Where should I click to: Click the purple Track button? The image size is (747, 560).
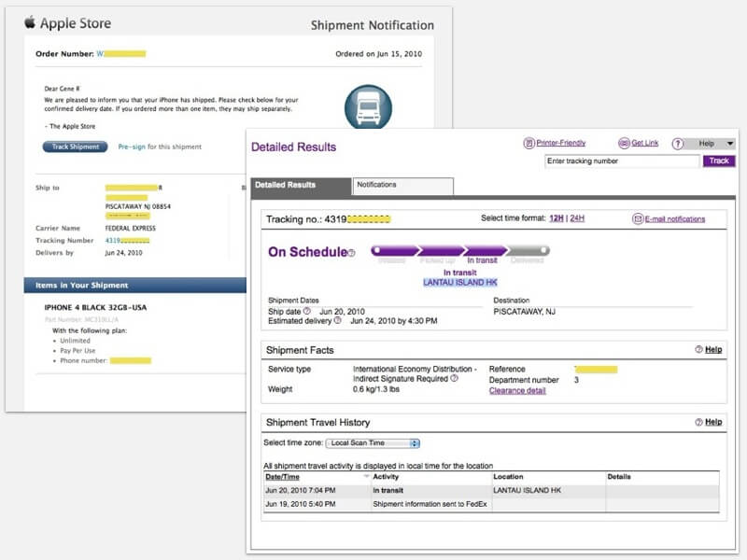(719, 161)
